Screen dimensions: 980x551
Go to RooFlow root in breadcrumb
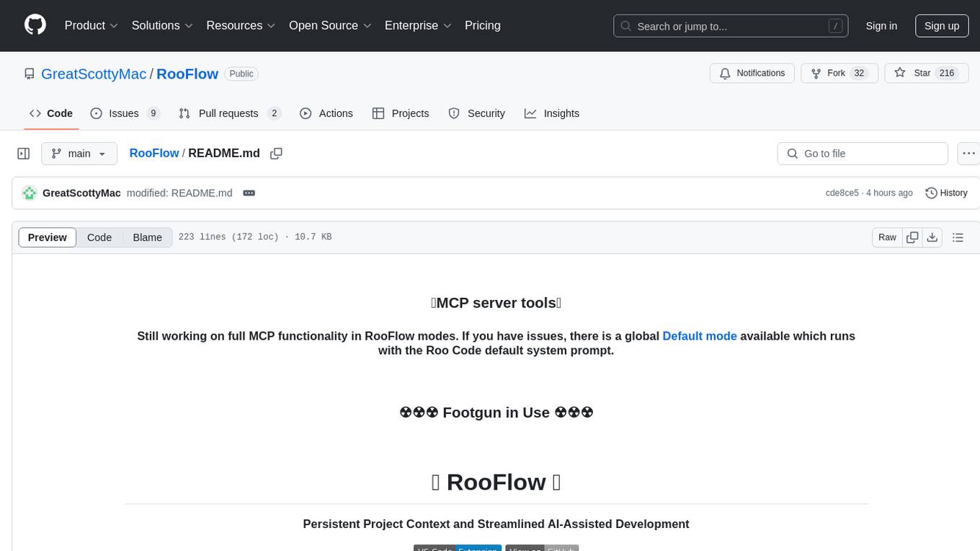(x=153, y=153)
